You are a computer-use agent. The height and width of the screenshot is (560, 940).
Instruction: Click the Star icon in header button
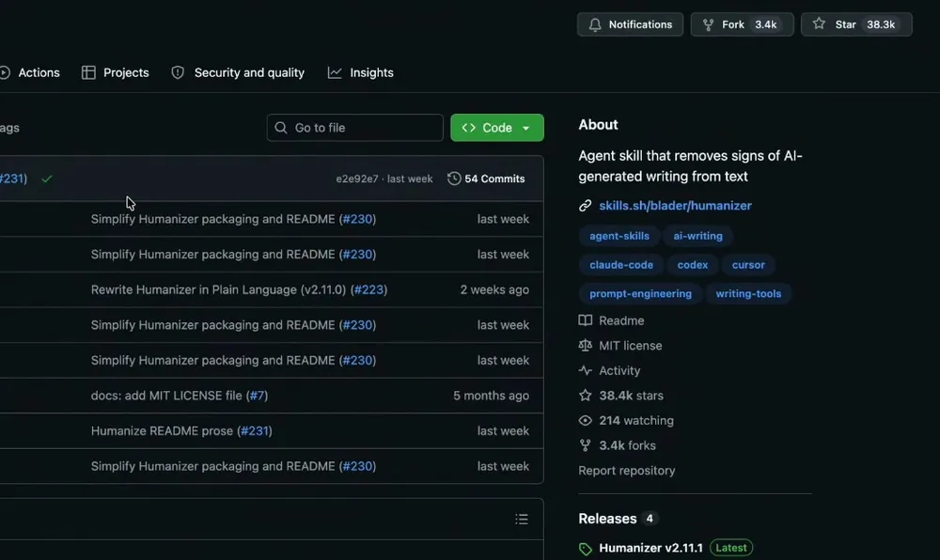coord(819,23)
